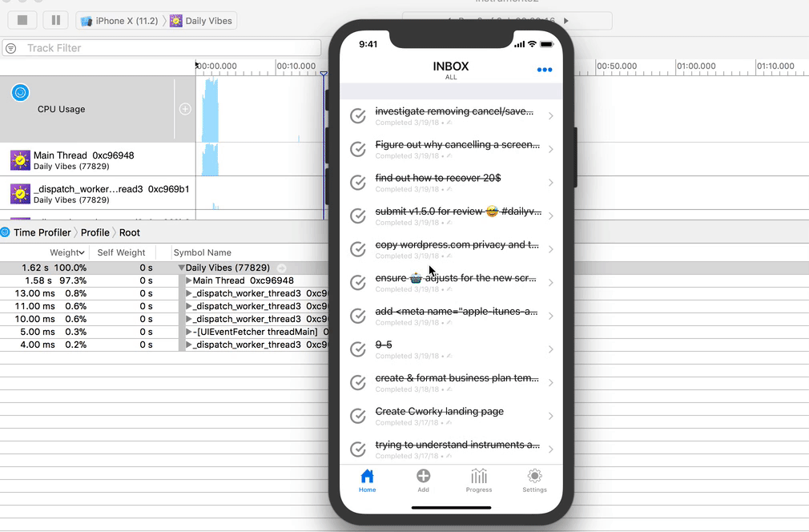Uncheck the 'ensure adjusts for the new scr' task

click(x=357, y=282)
